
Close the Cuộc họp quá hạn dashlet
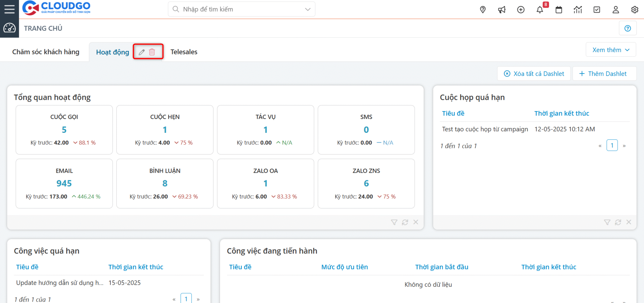click(x=629, y=222)
